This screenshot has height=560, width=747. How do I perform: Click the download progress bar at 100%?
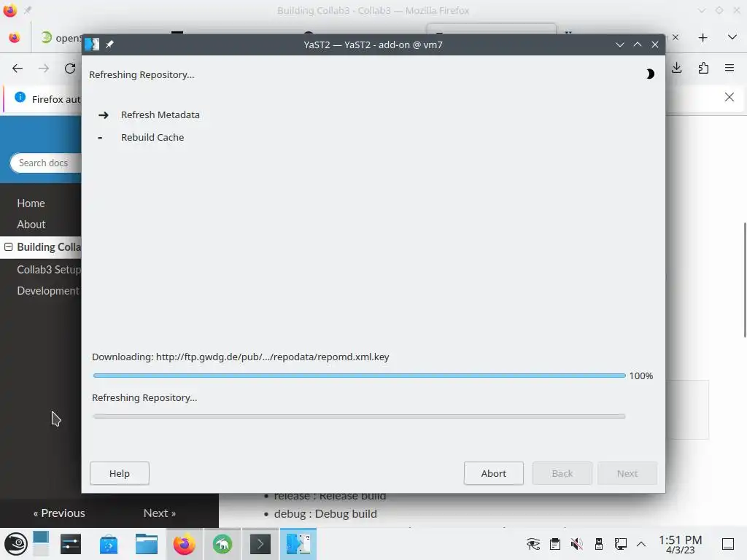click(x=359, y=376)
